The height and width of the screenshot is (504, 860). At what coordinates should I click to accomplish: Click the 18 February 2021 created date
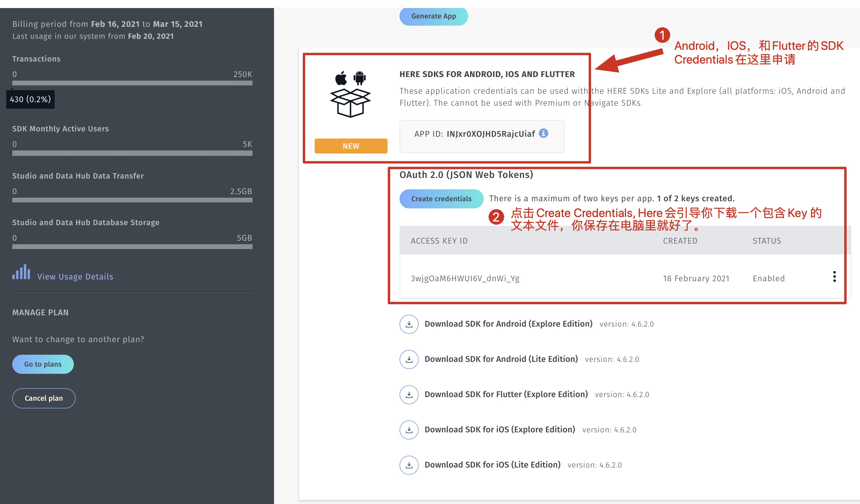click(x=696, y=278)
